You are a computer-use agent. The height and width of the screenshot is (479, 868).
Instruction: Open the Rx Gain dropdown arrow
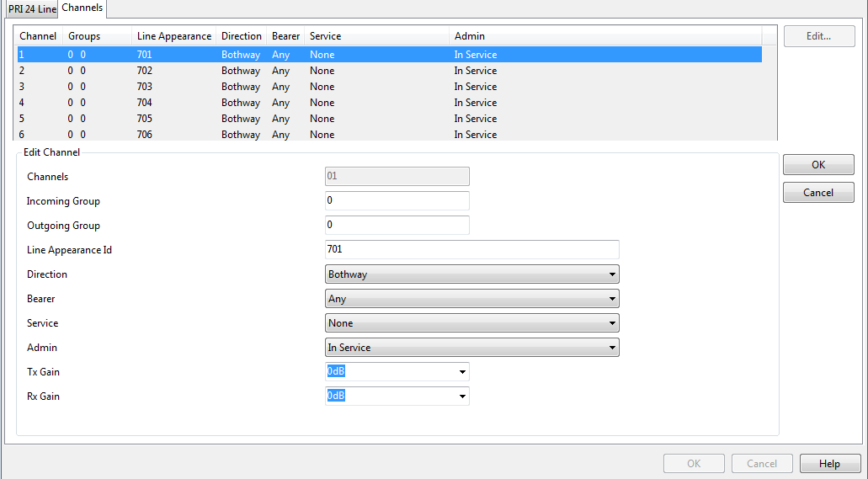tap(462, 397)
